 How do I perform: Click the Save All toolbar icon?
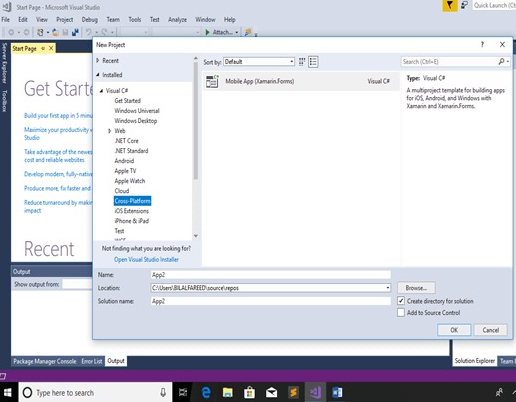[75, 32]
